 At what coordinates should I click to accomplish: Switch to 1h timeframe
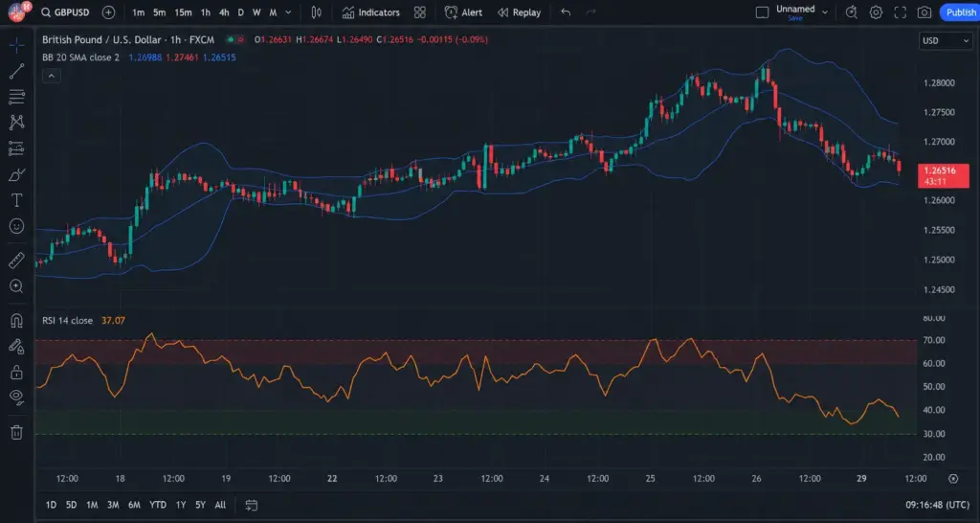205,12
